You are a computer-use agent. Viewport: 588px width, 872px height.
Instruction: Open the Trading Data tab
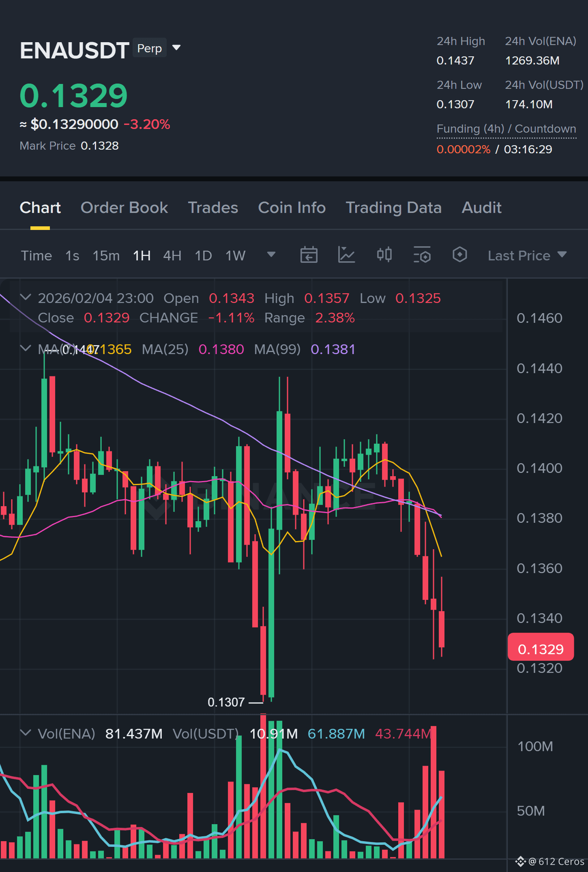click(393, 208)
